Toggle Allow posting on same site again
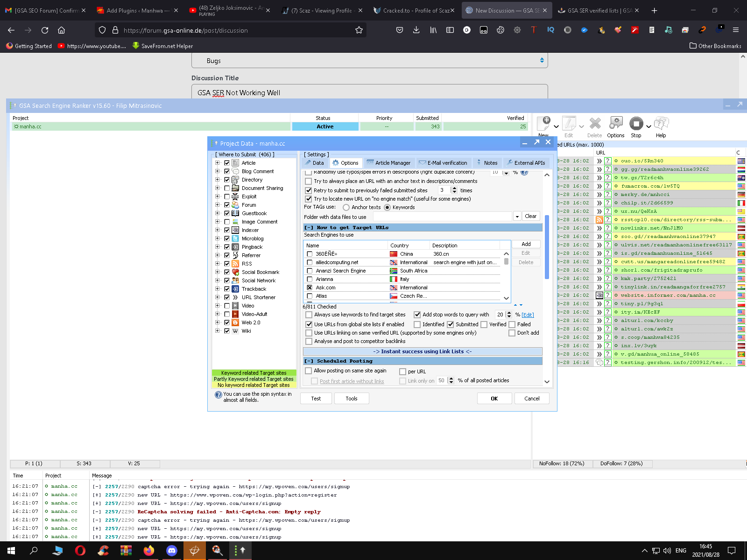 tap(309, 371)
